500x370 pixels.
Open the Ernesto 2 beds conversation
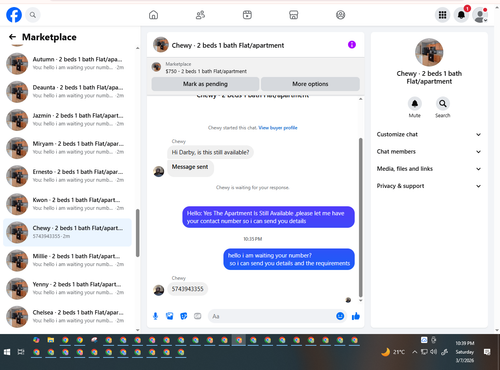67,176
